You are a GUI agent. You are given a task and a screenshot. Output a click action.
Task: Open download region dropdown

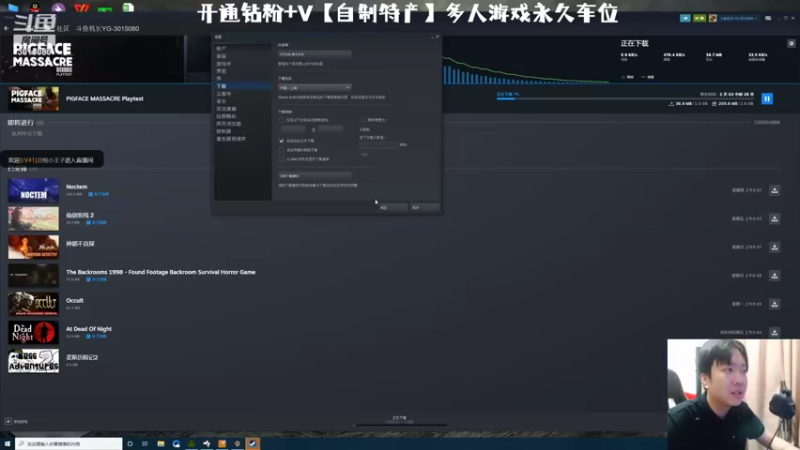(315, 88)
